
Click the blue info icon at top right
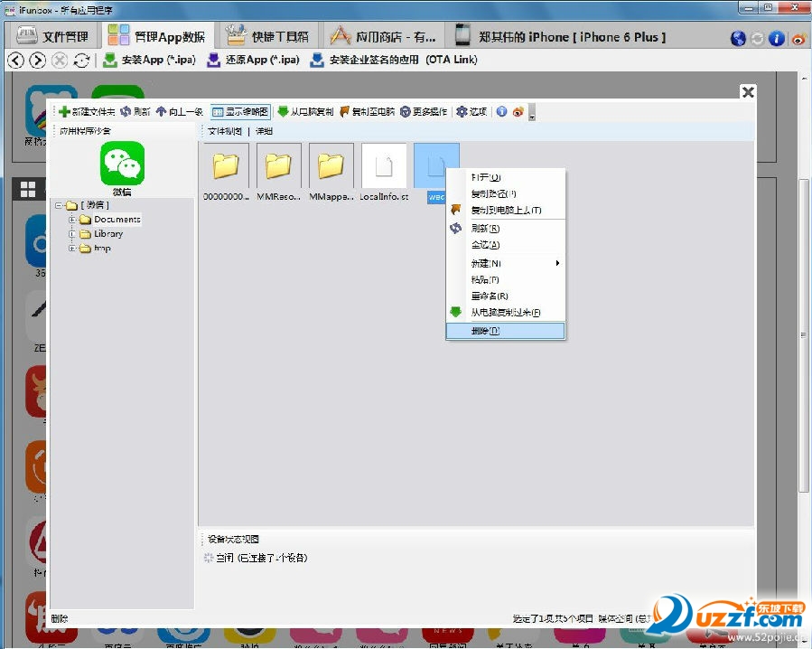pyautogui.click(x=776, y=38)
